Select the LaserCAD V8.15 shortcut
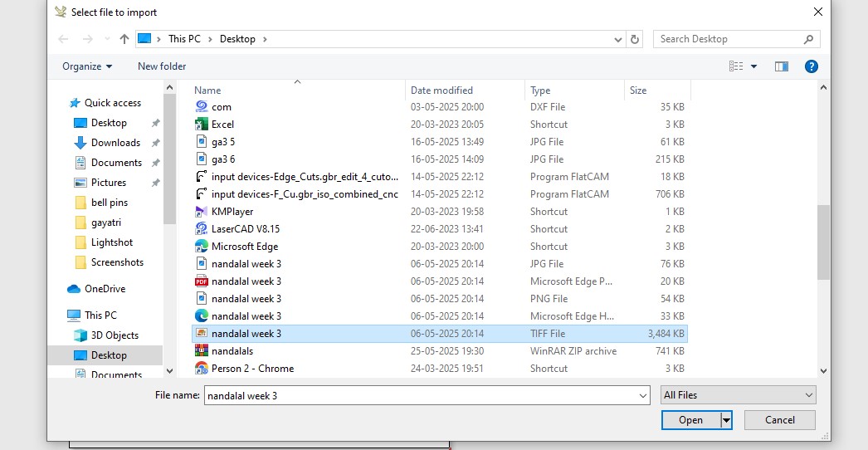This screenshot has height=450, width=868. tap(440, 229)
